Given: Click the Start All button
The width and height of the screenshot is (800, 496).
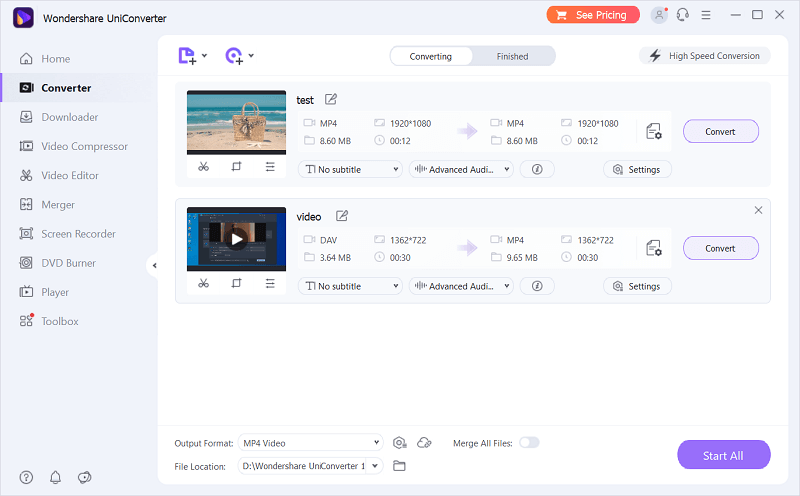Looking at the screenshot, I should (723, 455).
